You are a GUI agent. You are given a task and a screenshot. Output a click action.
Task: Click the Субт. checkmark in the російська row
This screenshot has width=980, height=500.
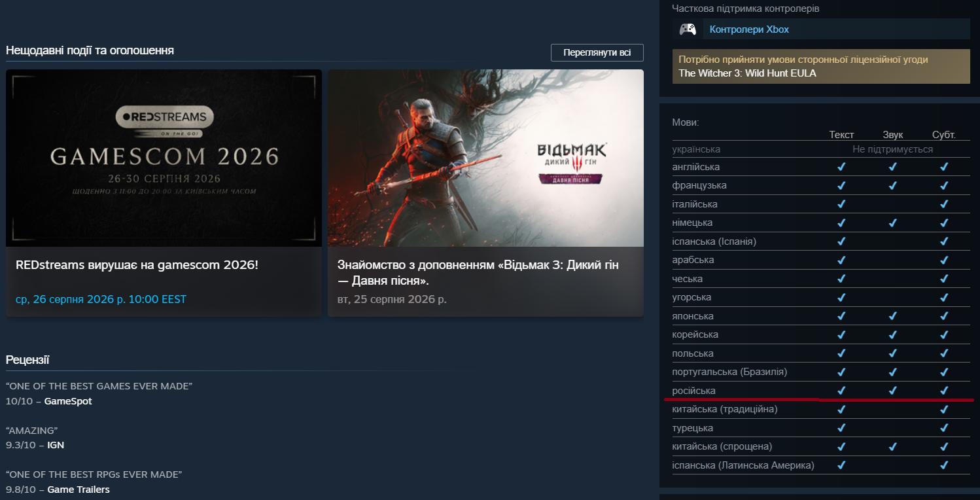pos(944,391)
